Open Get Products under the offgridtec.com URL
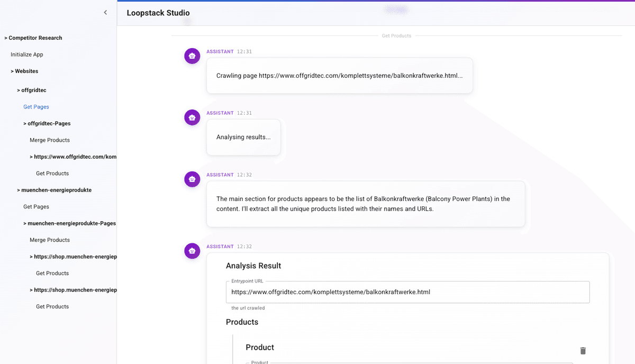 tap(52, 174)
